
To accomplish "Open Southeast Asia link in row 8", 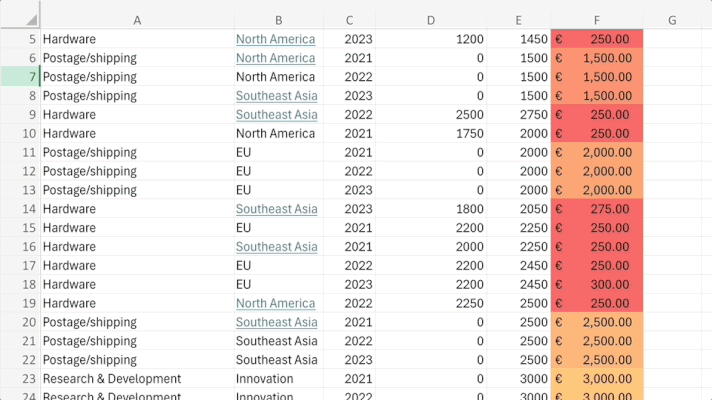I will pos(277,96).
